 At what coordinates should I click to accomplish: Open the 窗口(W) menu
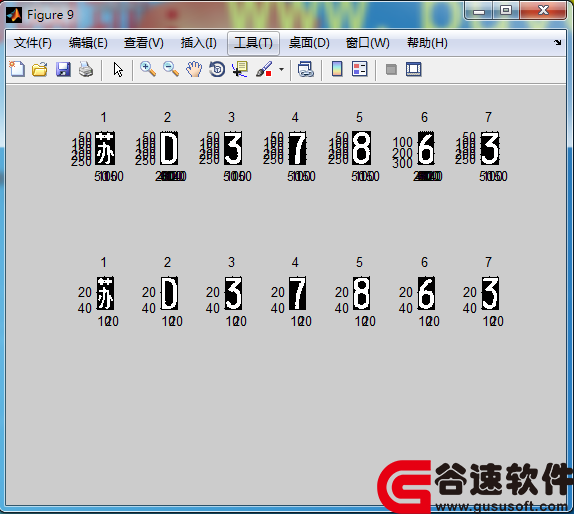pos(368,43)
